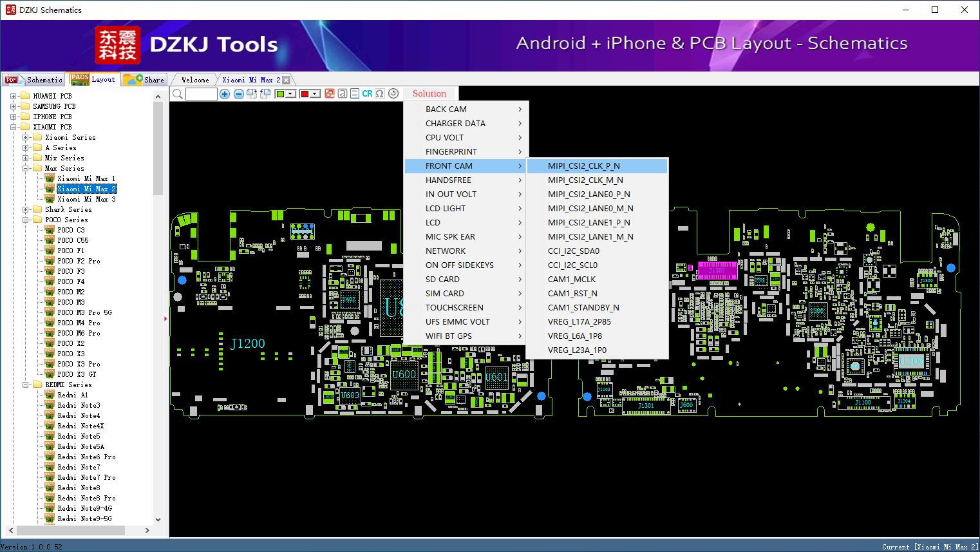Screen dimensions: 980x552
Task: Collapse the XIAOMI PCB tree node
Action: [x=13, y=127]
